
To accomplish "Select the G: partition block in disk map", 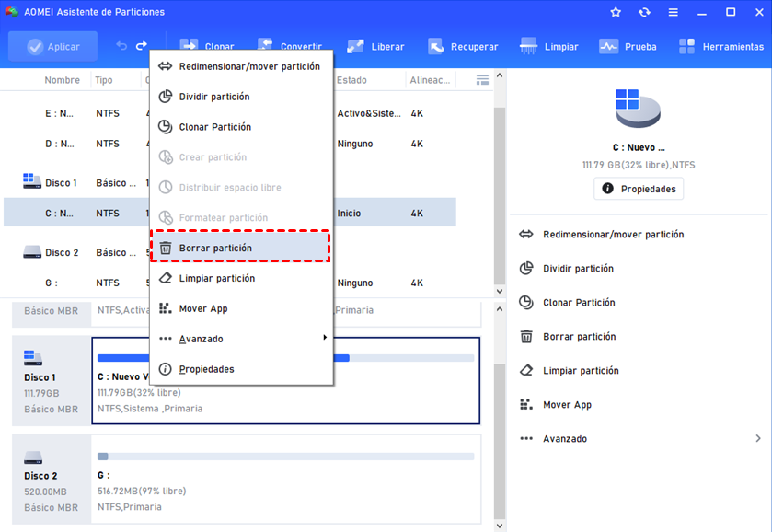I will coord(285,479).
